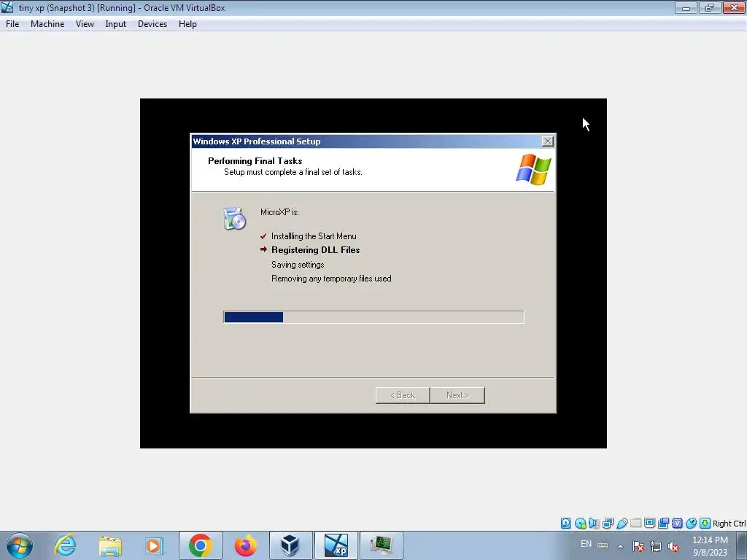Toggle the mouse integration status icon
The image size is (747, 560).
691,524
